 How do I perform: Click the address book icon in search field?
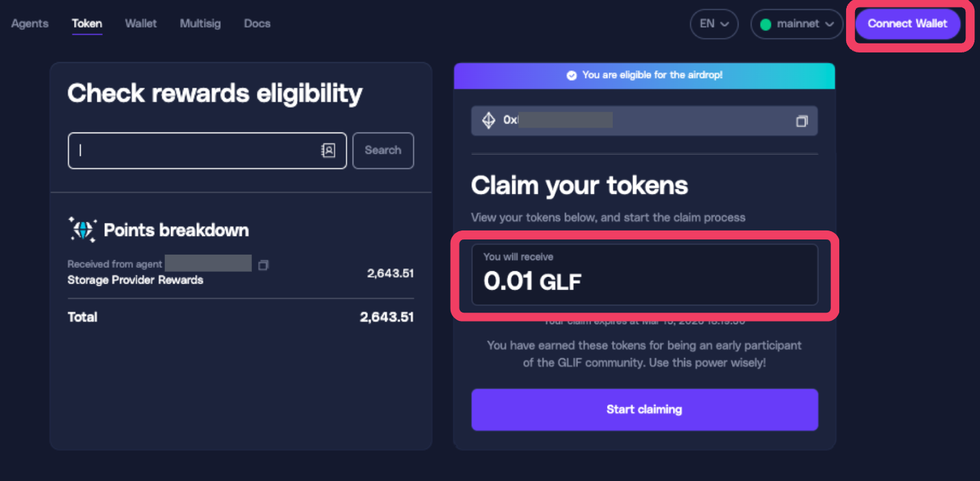pyautogui.click(x=329, y=150)
